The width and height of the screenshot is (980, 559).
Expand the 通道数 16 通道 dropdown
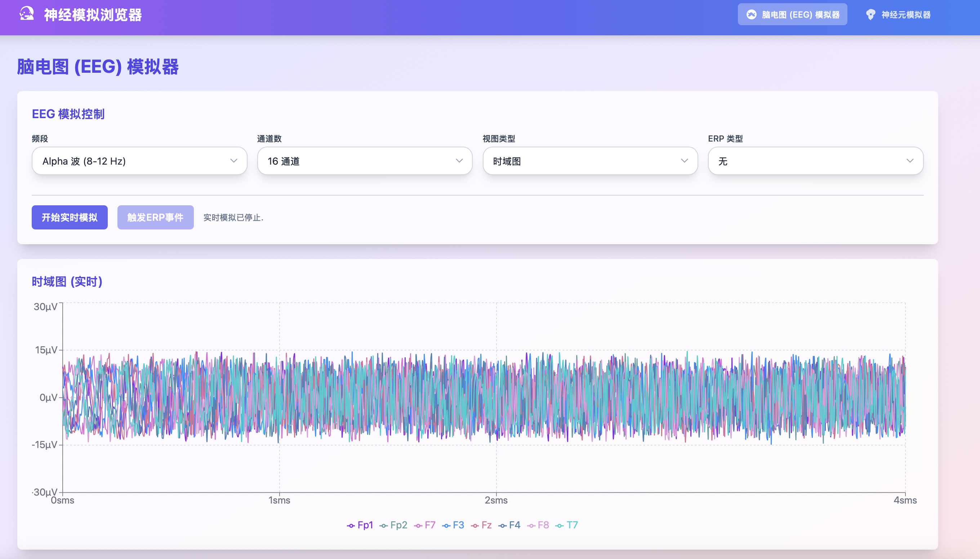click(364, 161)
